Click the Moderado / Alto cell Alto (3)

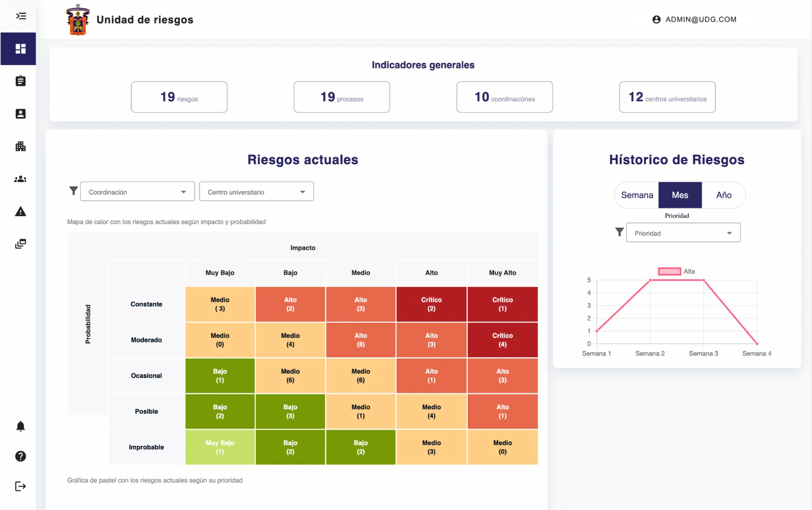431,340
